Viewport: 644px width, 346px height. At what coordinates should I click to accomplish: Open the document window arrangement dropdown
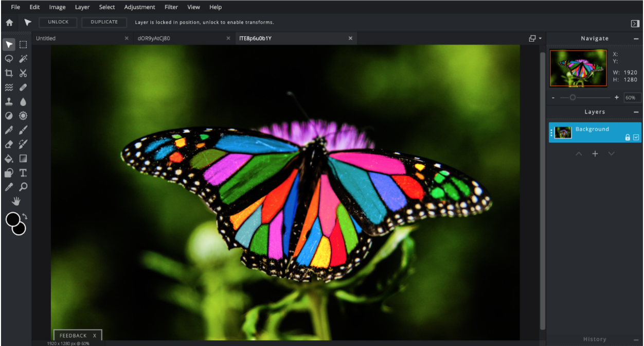pos(535,39)
